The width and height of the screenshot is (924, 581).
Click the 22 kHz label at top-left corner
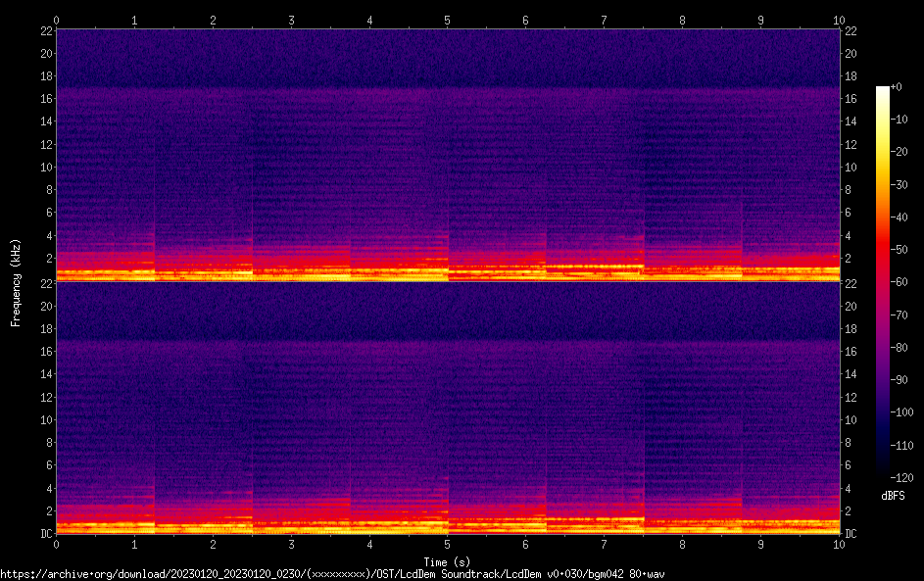(x=45, y=30)
